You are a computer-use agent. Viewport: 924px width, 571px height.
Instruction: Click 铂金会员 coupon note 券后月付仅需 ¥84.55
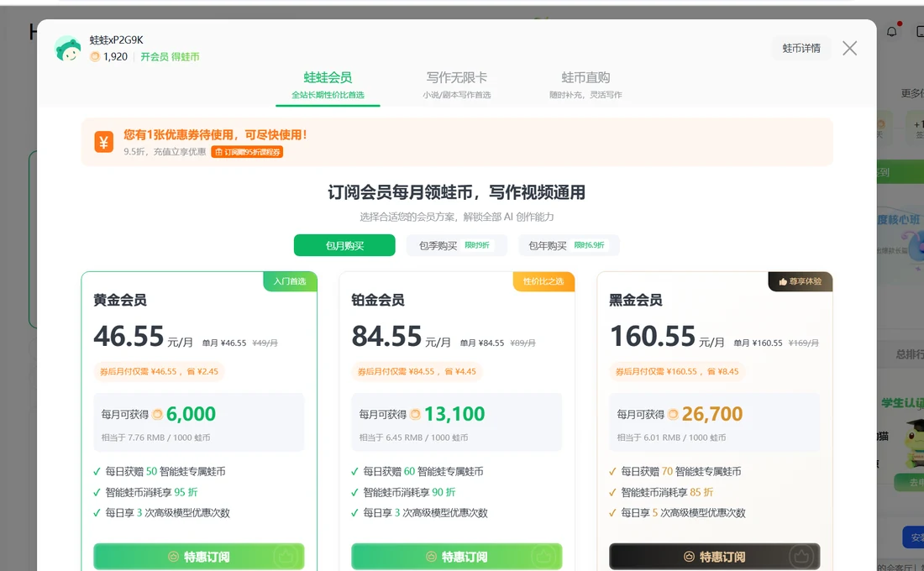(x=417, y=371)
